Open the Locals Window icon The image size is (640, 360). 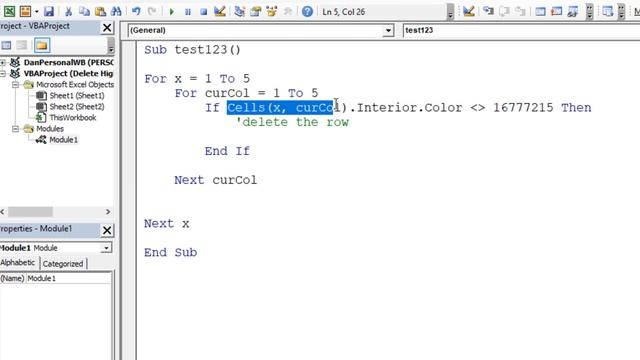(x=540, y=11)
